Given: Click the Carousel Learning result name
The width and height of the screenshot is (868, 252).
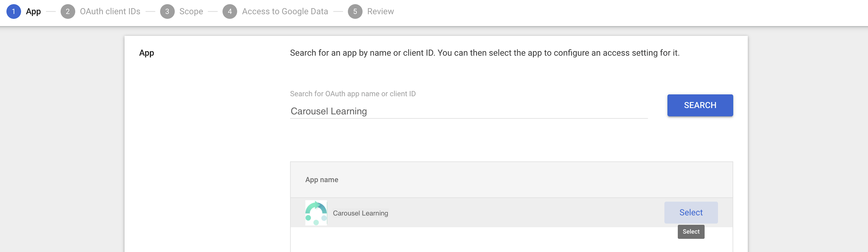Looking at the screenshot, I should pos(360,213).
